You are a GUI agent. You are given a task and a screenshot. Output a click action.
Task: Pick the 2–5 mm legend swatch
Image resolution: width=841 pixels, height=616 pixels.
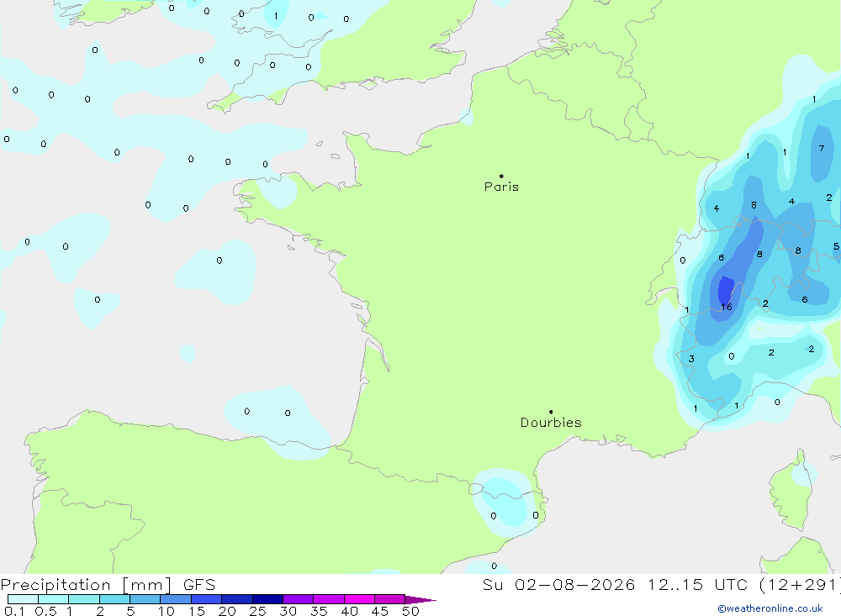point(114,599)
